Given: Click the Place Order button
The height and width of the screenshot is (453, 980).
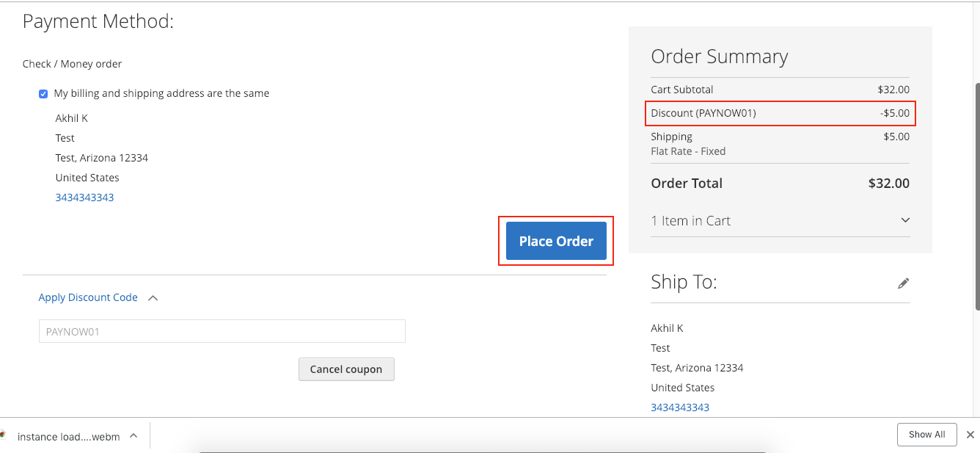Looking at the screenshot, I should [556, 241].
